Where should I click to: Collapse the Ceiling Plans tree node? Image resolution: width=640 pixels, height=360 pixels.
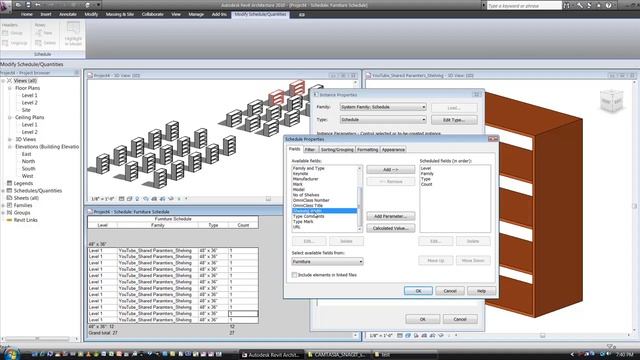pos(10,118)
